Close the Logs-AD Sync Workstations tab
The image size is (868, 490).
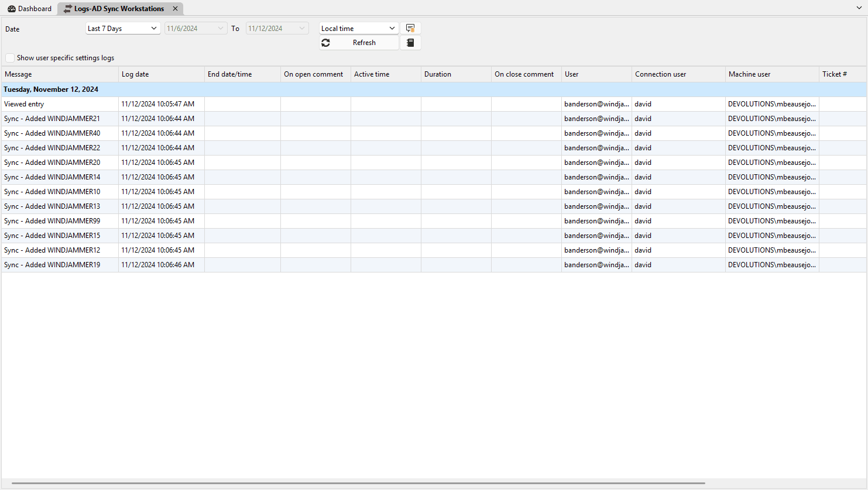click(x=175, y=9)
